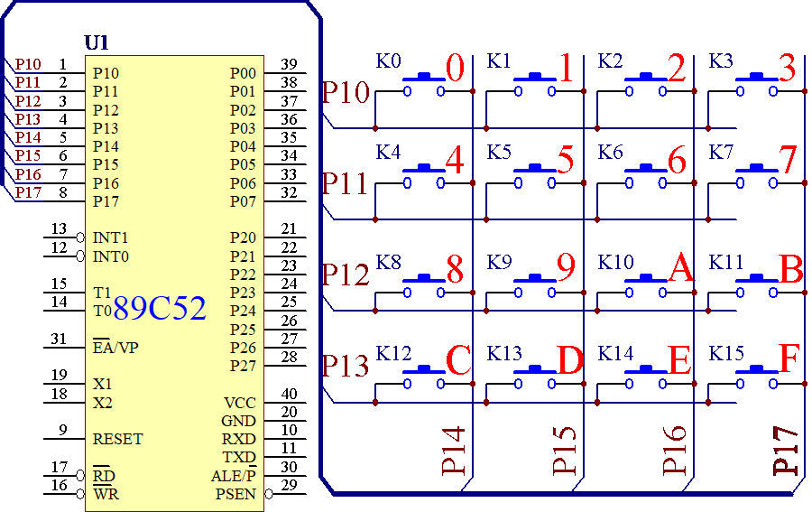This screenshot has height=512, width=812.
Task: Click the P07 pin name
Action: pos(244,201)
